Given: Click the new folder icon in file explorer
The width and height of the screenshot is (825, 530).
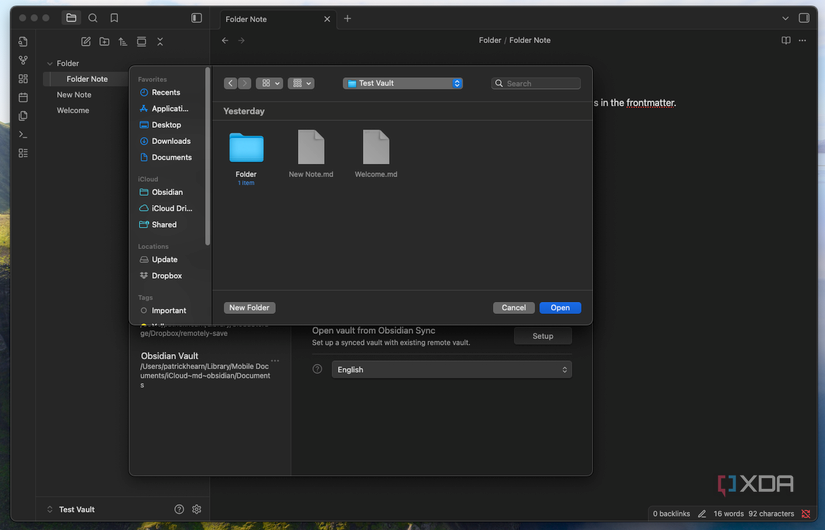Looking at the screenshot, I should click(104, 41).
